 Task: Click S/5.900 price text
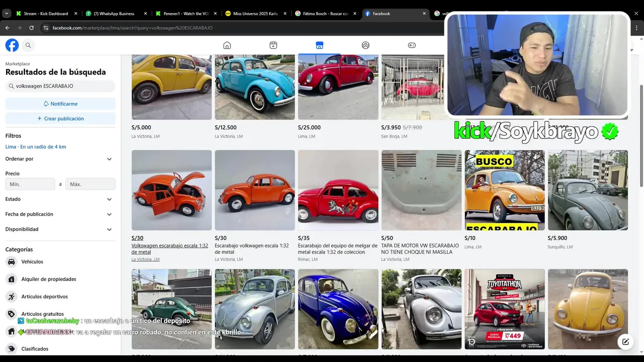click(557, 238)
